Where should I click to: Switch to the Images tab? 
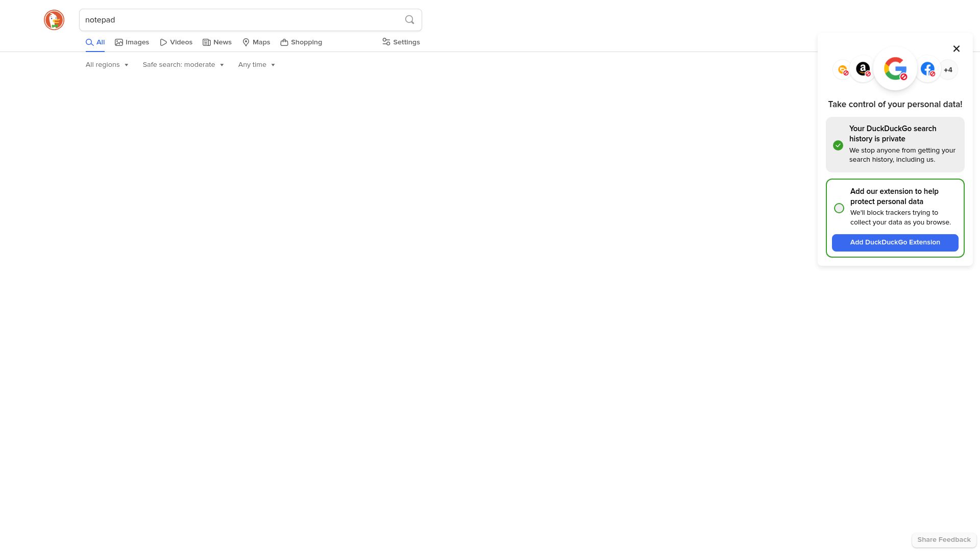(132, 42)
